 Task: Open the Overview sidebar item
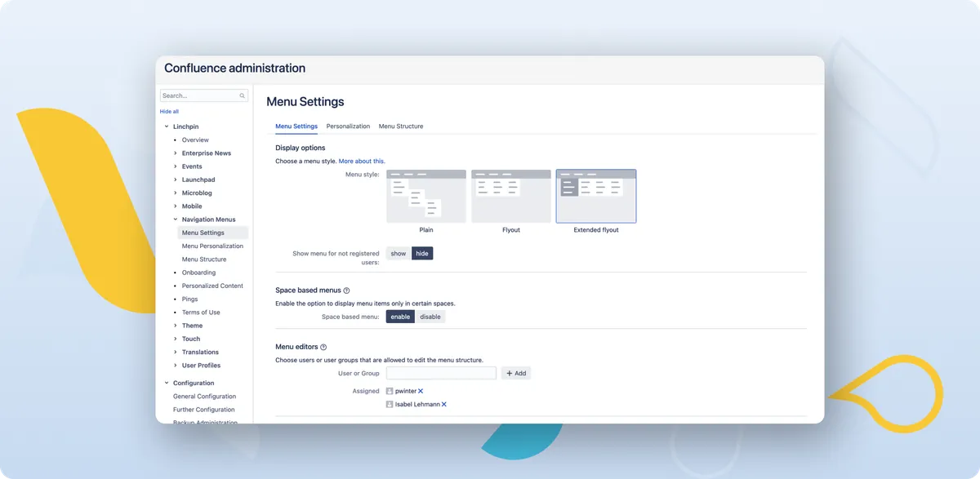[x=195, y=140]
